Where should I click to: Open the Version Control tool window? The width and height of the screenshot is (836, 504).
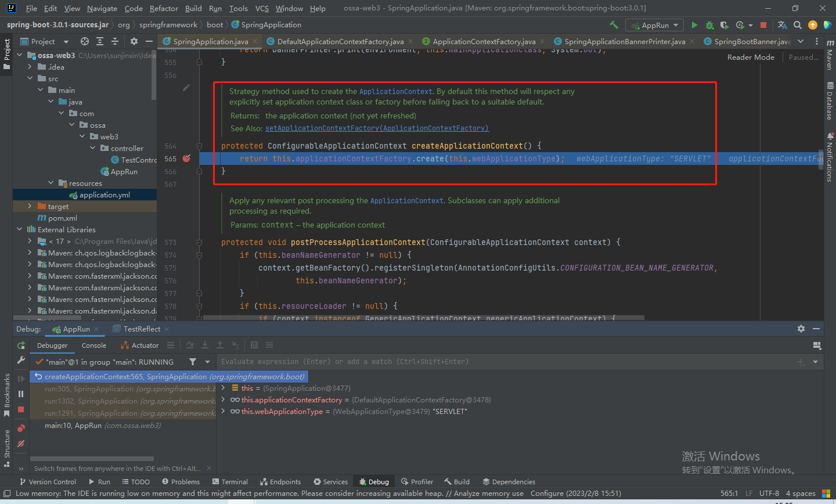click(x=48, y=482)
